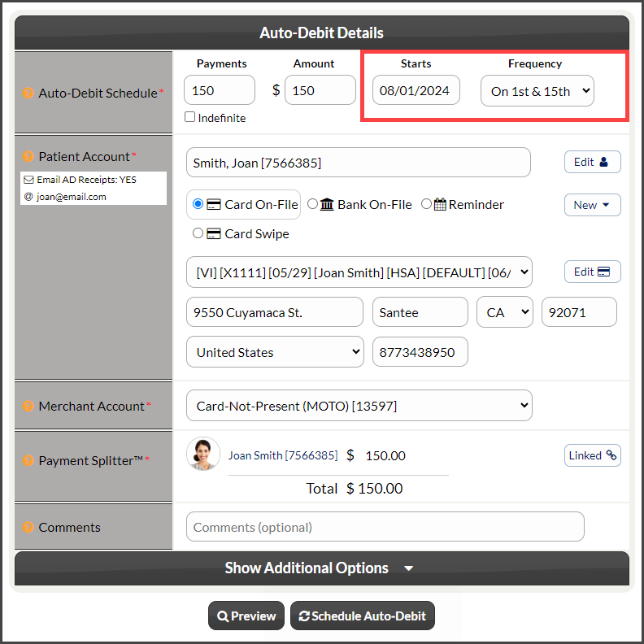Click the patient name field Smith, Joan
The height and width of the screenshot is (644, 644).
(x=358, y=163)
